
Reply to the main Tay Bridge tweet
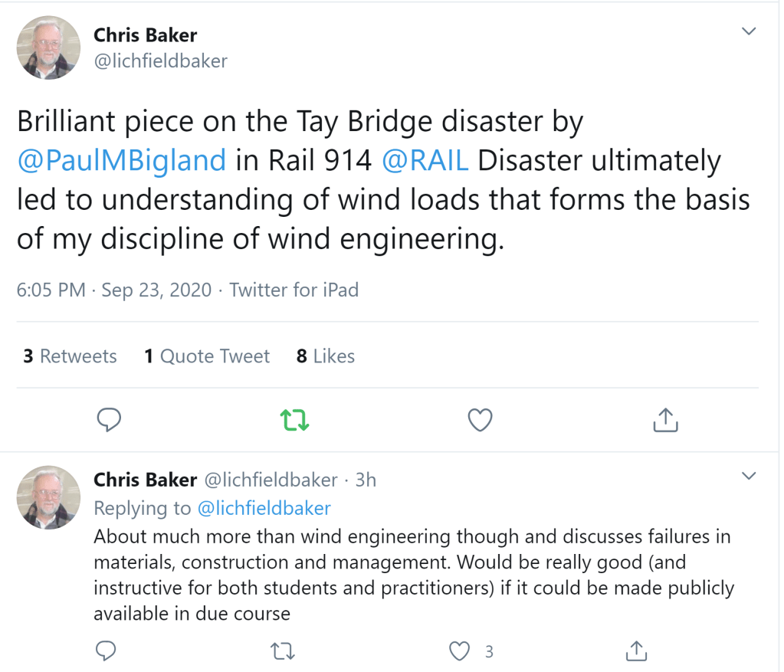point(110,419)
